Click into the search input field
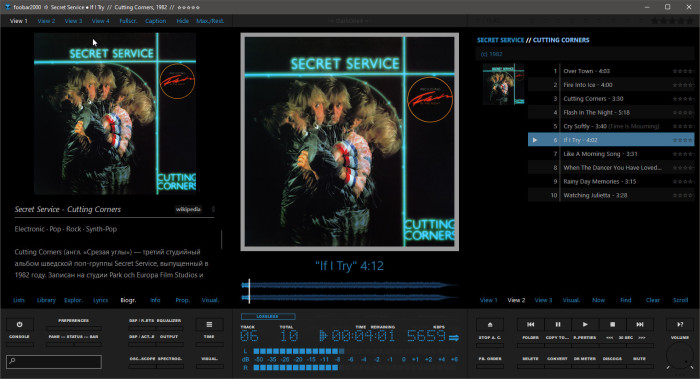This screenshot has height=379, width=700. 54,361
